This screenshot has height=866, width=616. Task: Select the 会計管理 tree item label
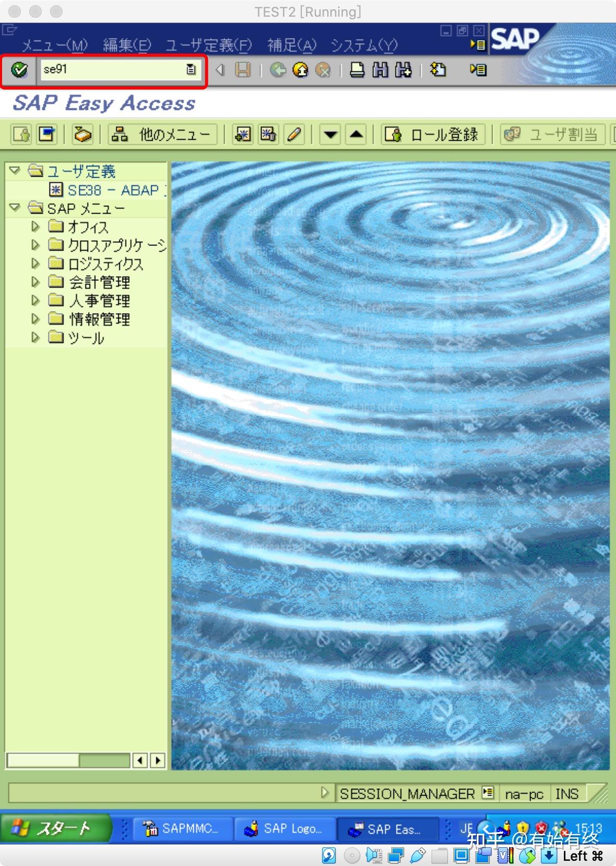click(x=100, y=282)
